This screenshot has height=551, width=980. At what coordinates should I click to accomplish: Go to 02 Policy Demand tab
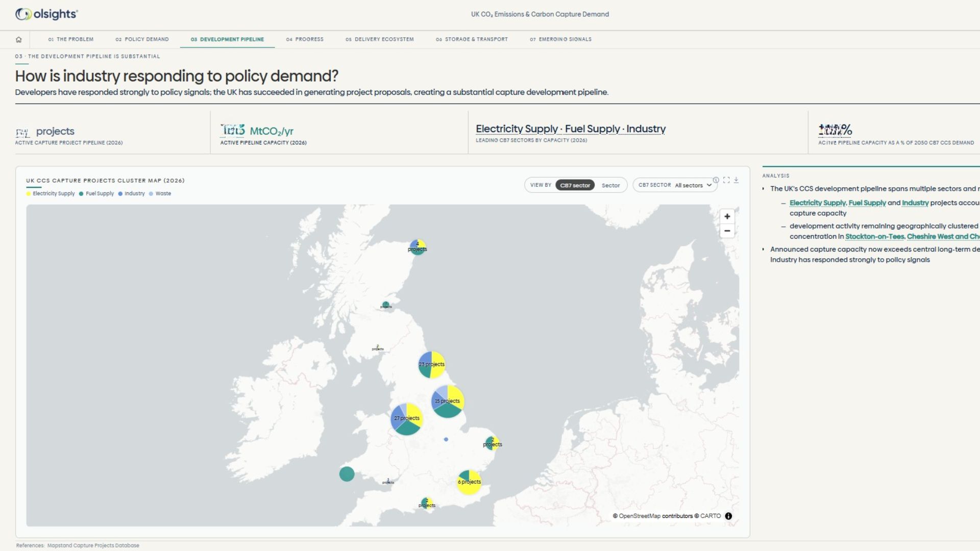[x=142, y=39]
